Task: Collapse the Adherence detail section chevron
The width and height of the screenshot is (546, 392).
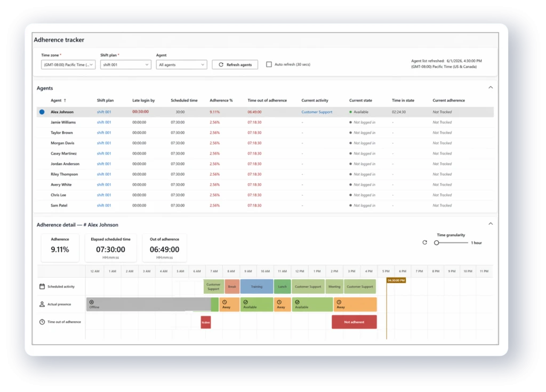Action: (491, 224)
